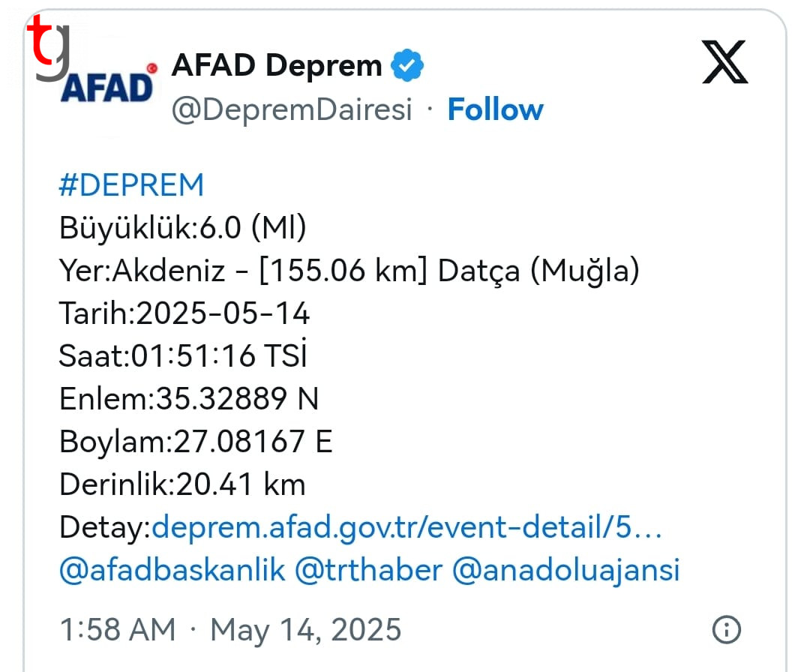Open the AFAD Deprem display name

pyautogui.click(x=276, y=65)
